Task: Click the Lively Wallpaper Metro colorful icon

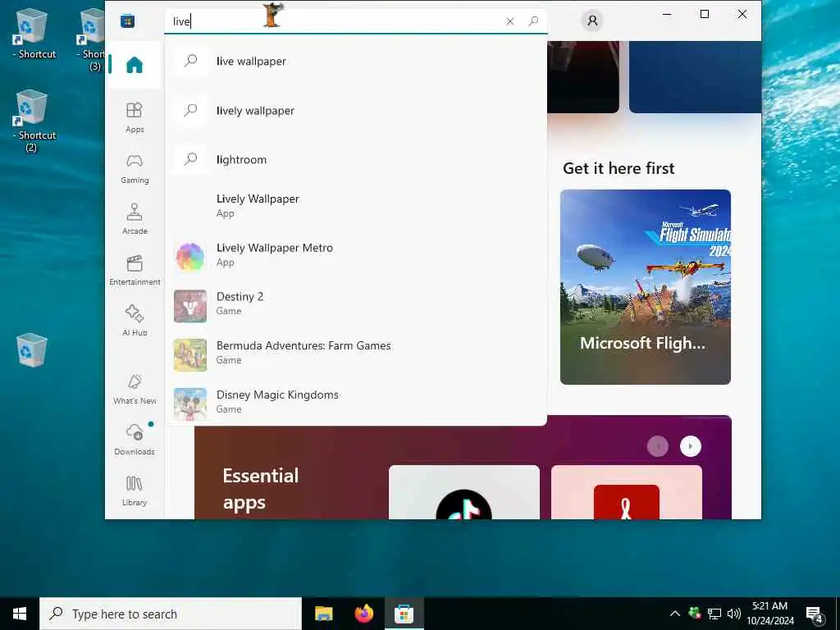Action: click(190, 257)
